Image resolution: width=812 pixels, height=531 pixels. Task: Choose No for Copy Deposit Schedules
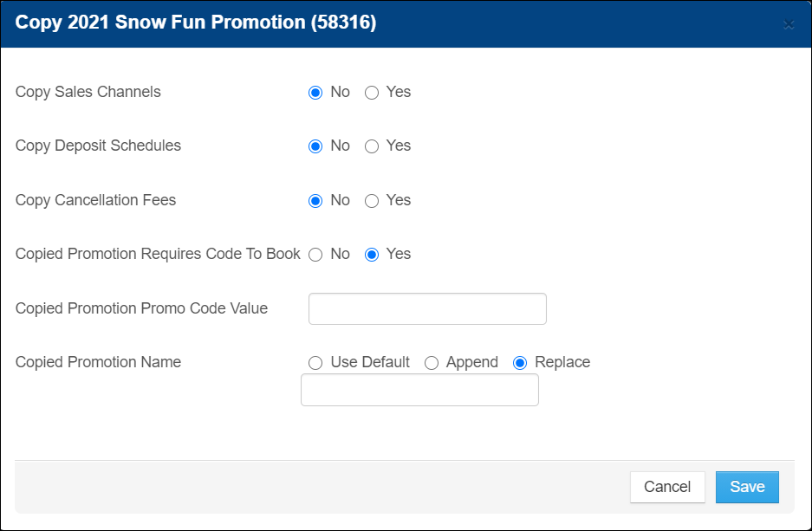click(x=315, y=146)
